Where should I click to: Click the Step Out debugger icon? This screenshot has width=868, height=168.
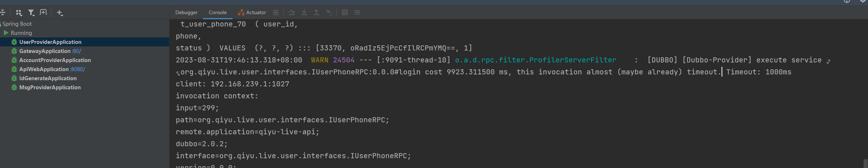click(x=316, y=13)
